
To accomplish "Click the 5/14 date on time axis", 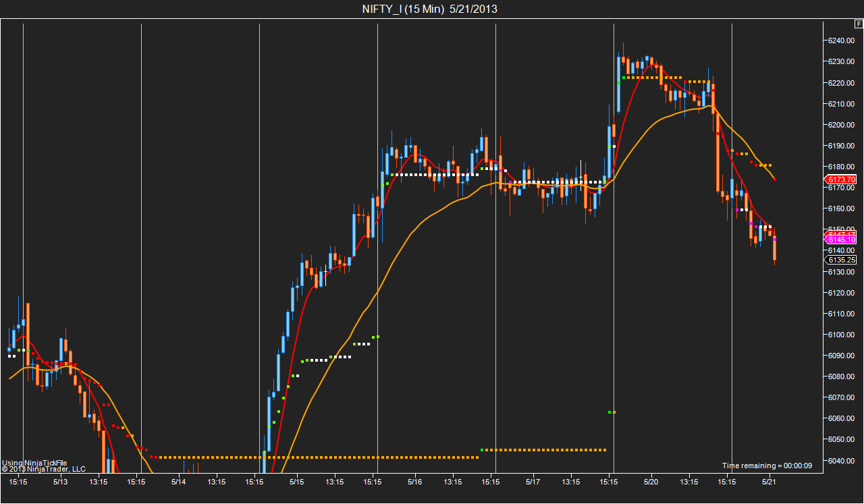I will (178, 482).
